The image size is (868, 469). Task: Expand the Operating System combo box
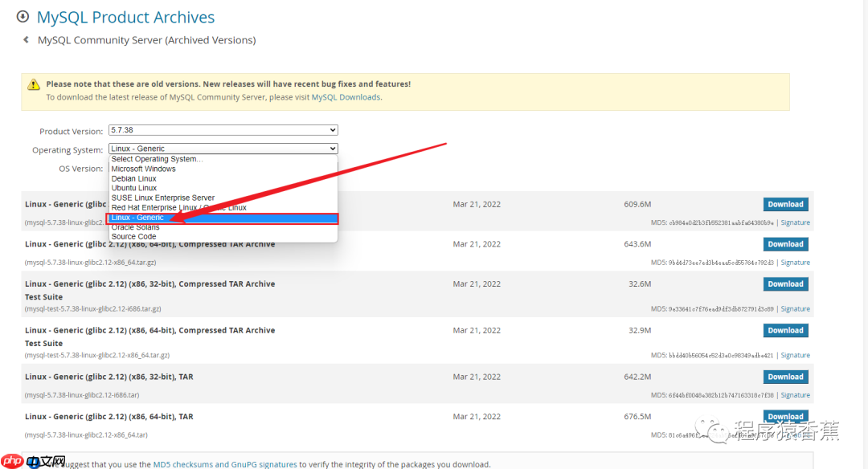click(x=223, y=149)
